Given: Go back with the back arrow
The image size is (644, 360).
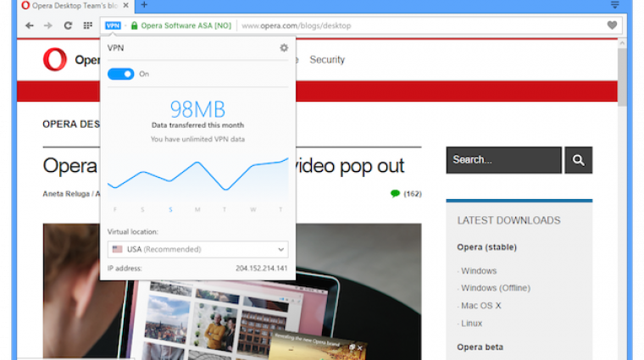Looking at the screenshot, I should [x=29, y=25].
